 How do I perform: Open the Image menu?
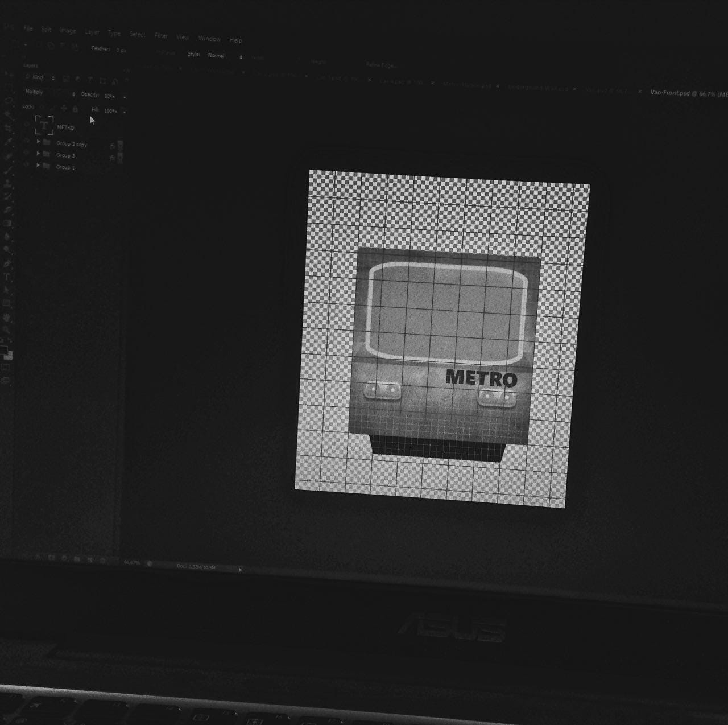pyautogui.click(x=68, y=31)
